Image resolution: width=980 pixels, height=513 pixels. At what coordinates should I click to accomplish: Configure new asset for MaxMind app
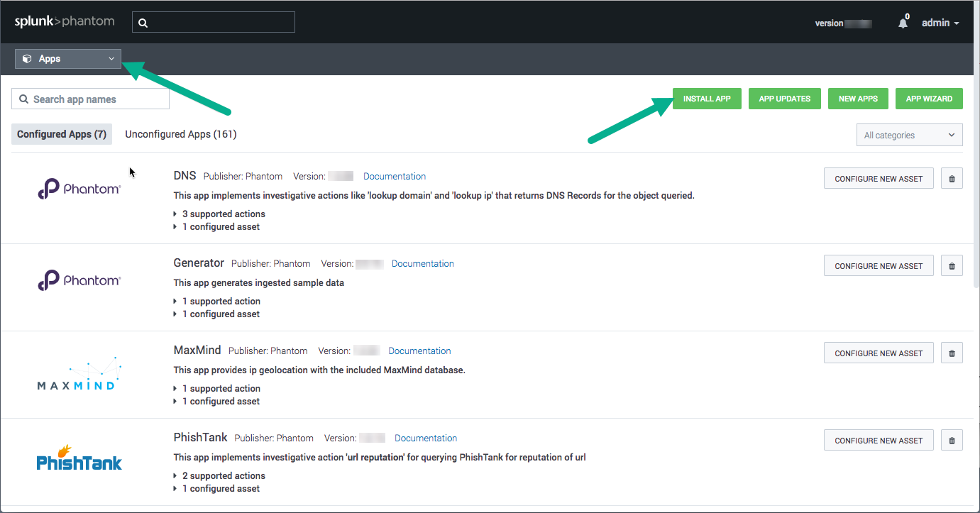(x=879, y=353)
